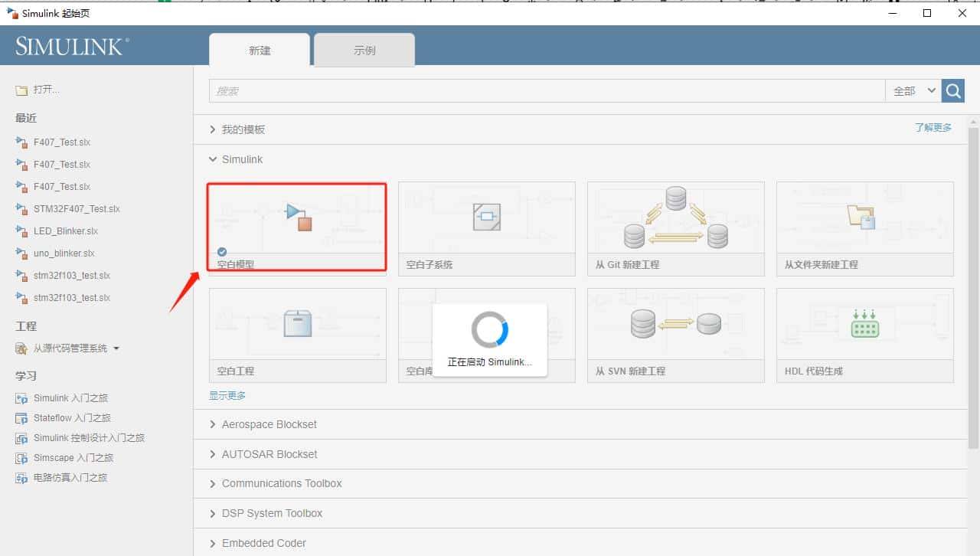Choose the 空白工程 blank project template
This screenshot has width=980, height=556.
(x=297, y=335)
